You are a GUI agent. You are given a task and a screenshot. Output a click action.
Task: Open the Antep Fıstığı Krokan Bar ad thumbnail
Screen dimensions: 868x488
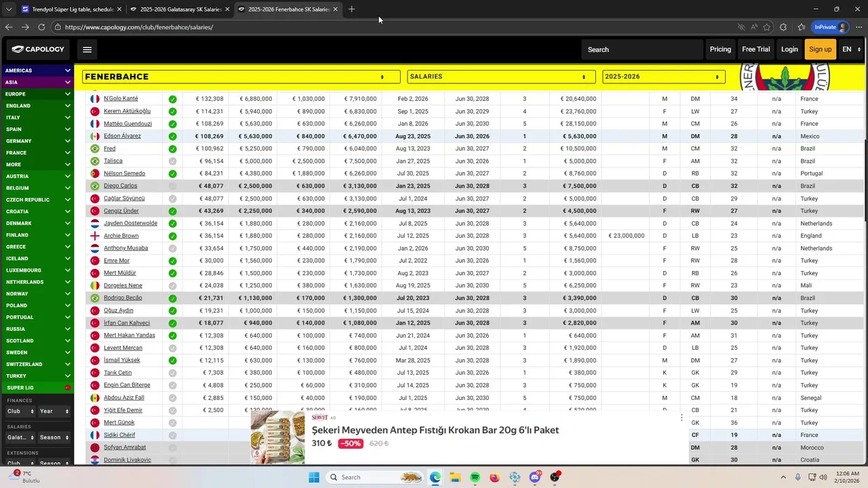click(277, 437)
